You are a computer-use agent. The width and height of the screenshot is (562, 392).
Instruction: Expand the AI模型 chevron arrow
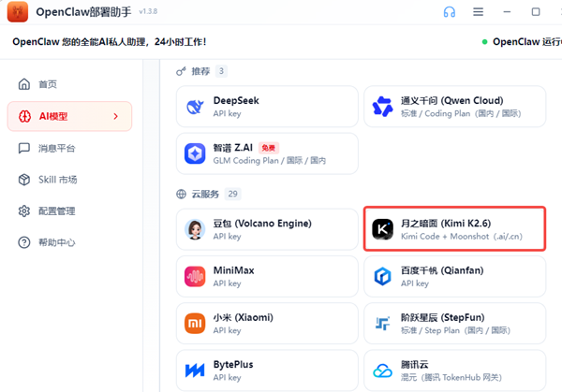click(x=115, y=116)
